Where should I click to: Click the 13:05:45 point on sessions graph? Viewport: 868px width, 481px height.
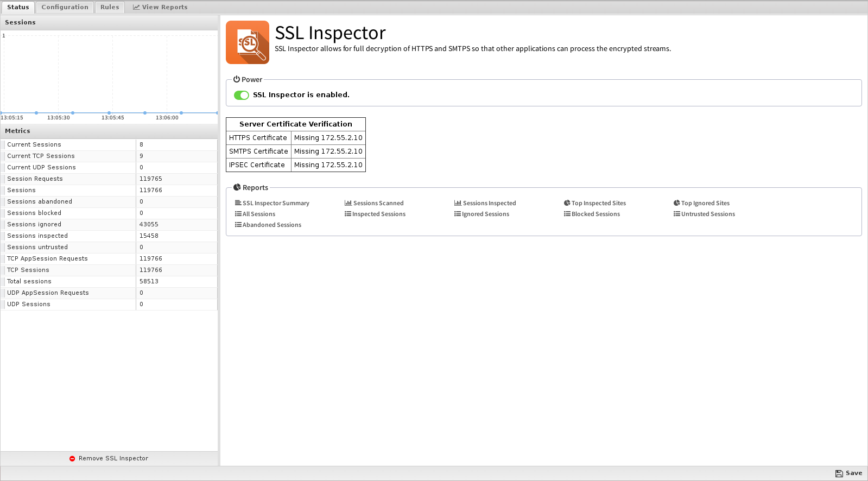point(109,113)
